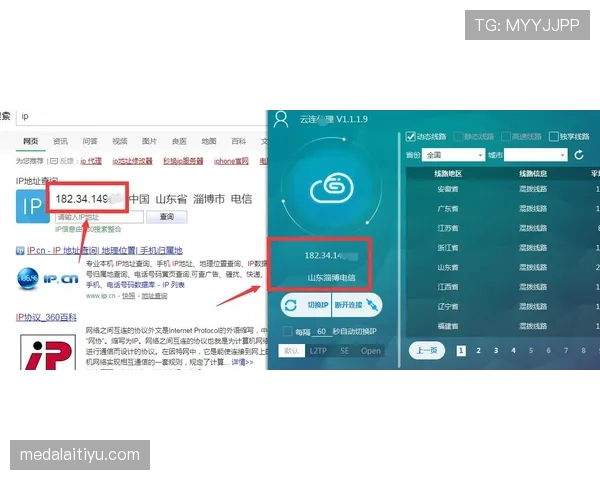Click the ip地址修改器 suggestion link
This screenshot has height=480, width=600.
tap(132, 161)
